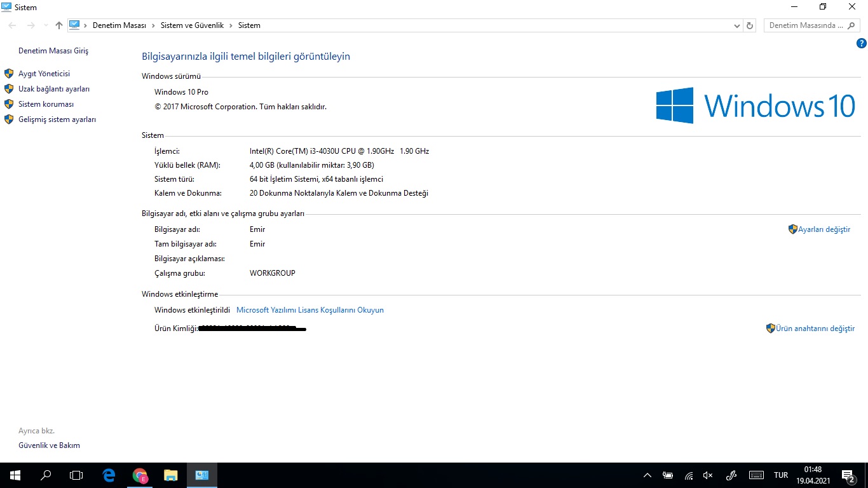Open taskbar search magnifier
Screen dimensions: 868x488
pyautogui.click(x=46, y=475)
